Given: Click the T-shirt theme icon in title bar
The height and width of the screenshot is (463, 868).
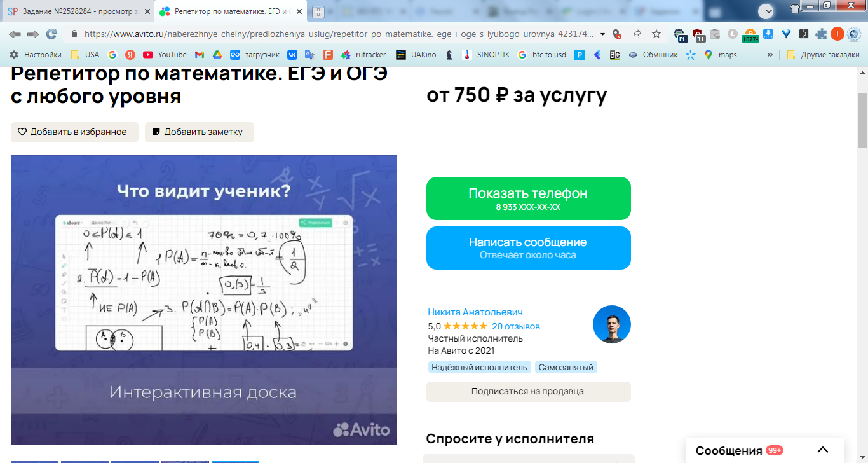Looking at the screenshot, I should (796, 8).
